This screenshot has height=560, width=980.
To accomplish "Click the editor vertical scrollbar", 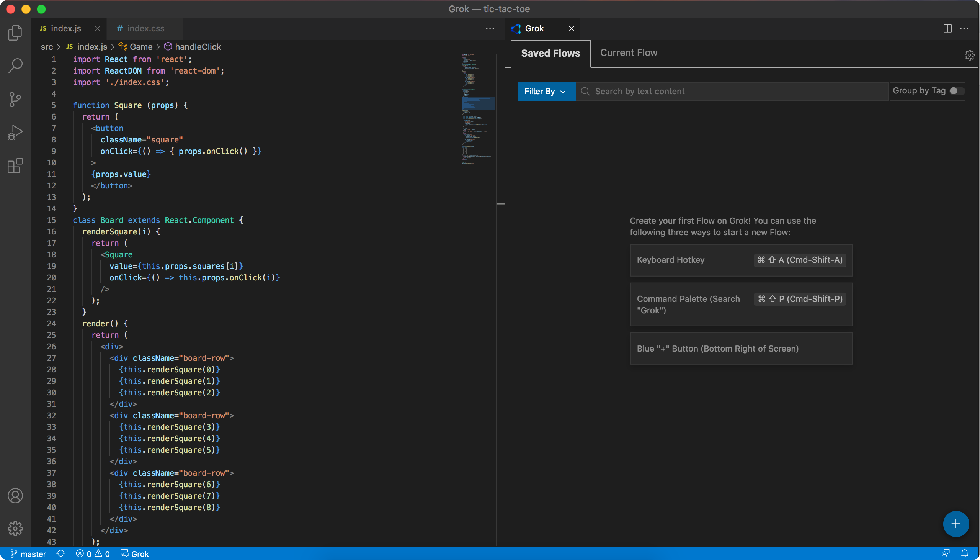I will click(500, 300).
